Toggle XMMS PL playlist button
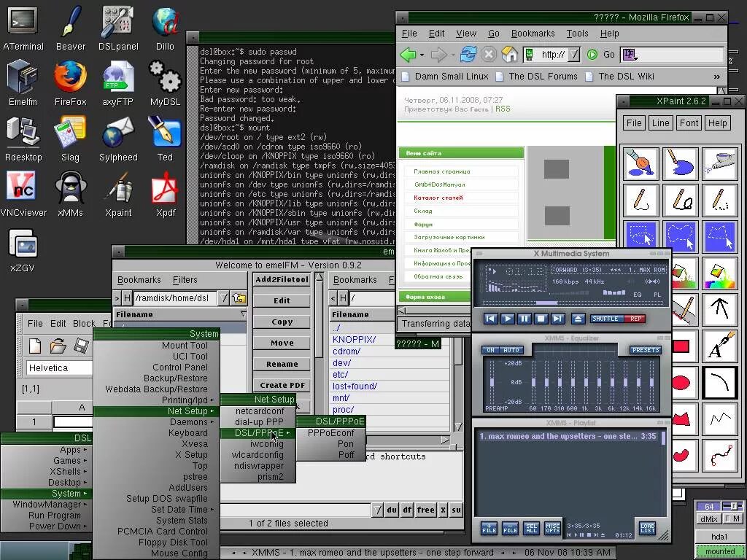747x560 pixels. pos(657,295)
